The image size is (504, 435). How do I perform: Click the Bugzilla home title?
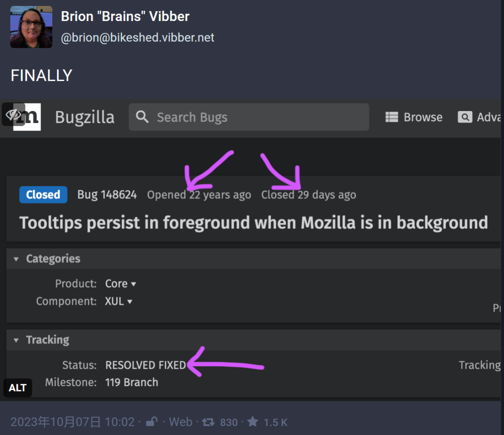coord(84,117)
